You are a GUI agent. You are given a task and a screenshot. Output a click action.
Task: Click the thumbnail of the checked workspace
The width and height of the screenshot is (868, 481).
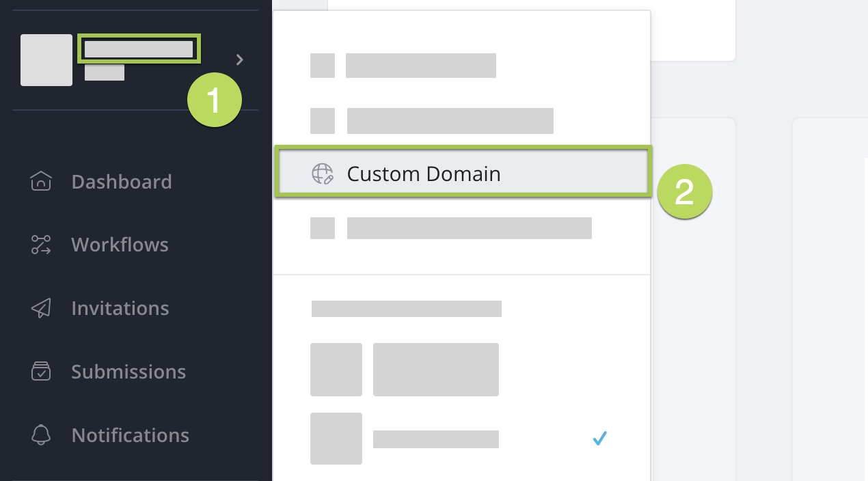point(336,439)
